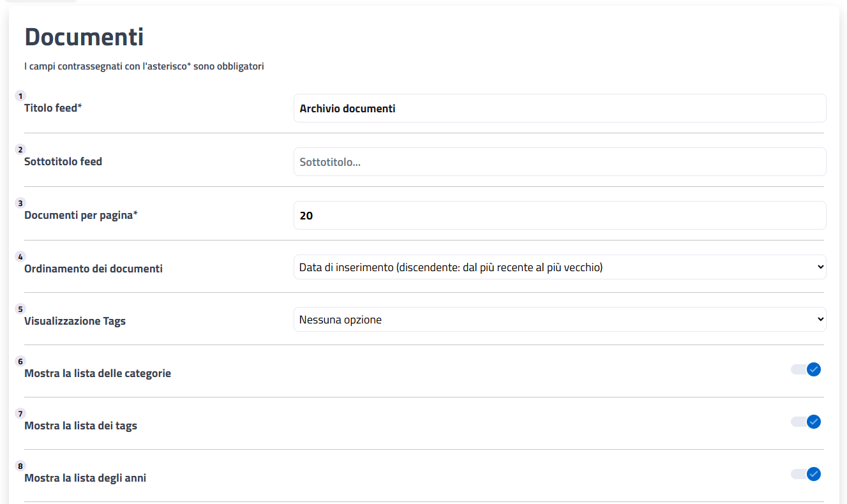Click into the Sottotitolo feed input
This screenshot has height=504, width=847.
tap(560, 162)
